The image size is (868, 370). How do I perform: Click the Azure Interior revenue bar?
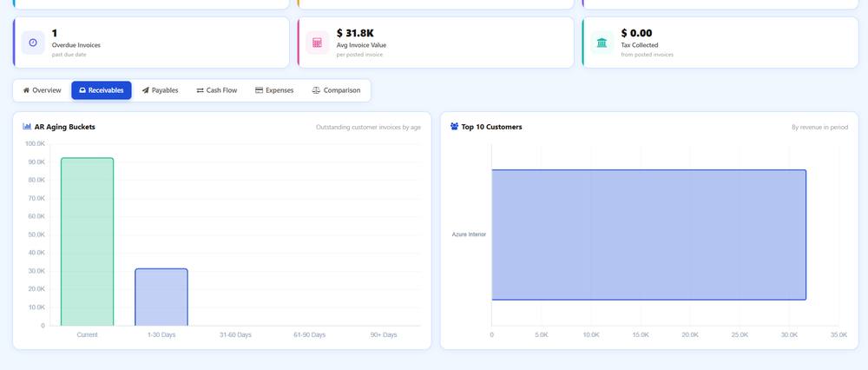tap(648, 235)
